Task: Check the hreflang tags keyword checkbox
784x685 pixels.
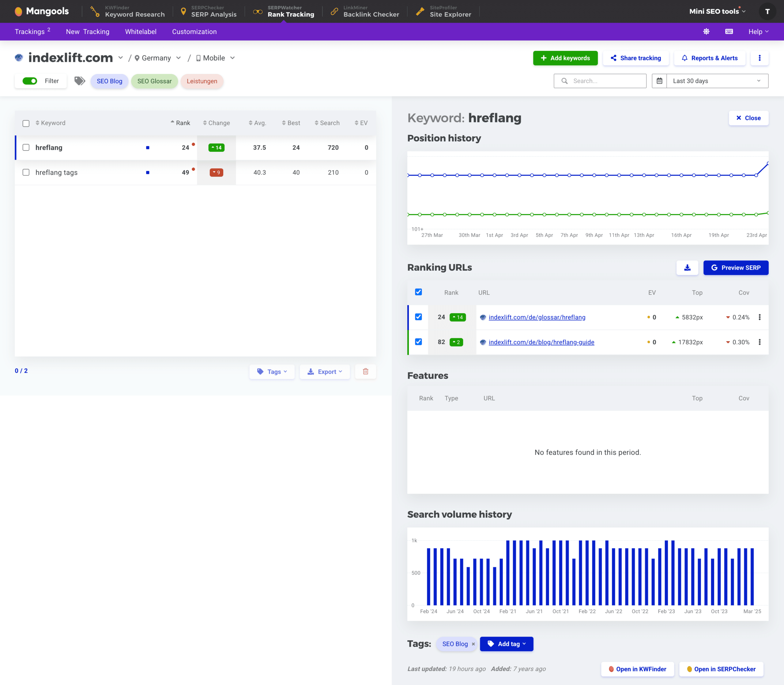Action: (26, 172)
